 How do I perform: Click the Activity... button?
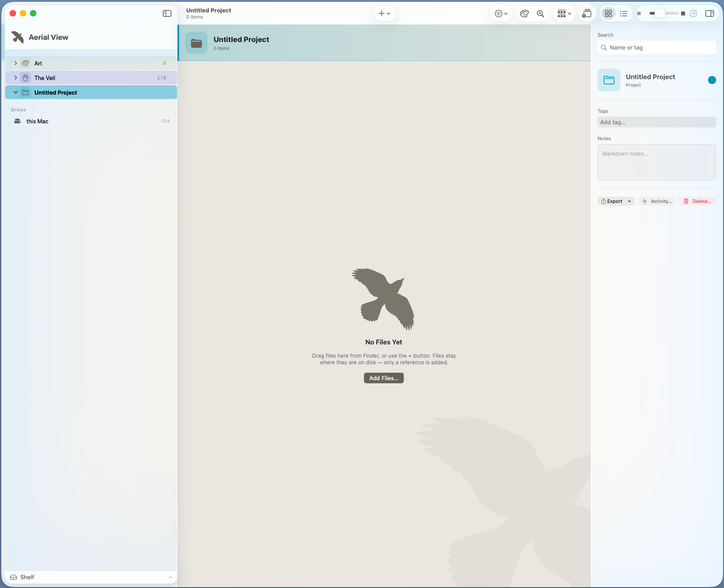tap(657, 201)
